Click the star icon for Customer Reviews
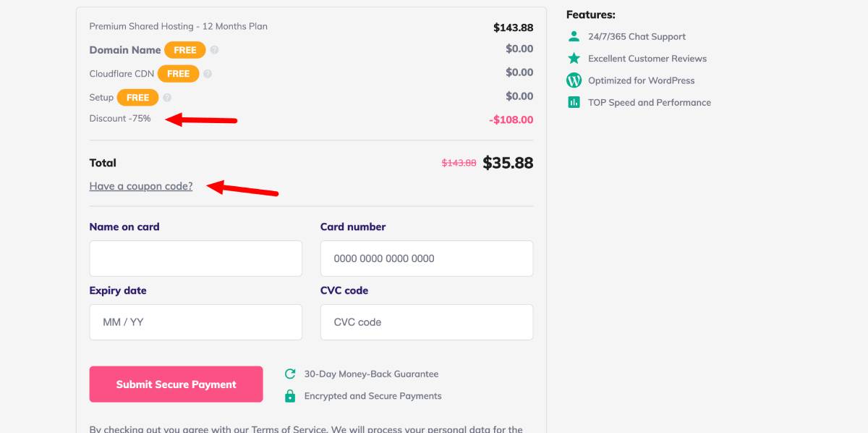Screen dimensions: 868x433 (574, 58)
